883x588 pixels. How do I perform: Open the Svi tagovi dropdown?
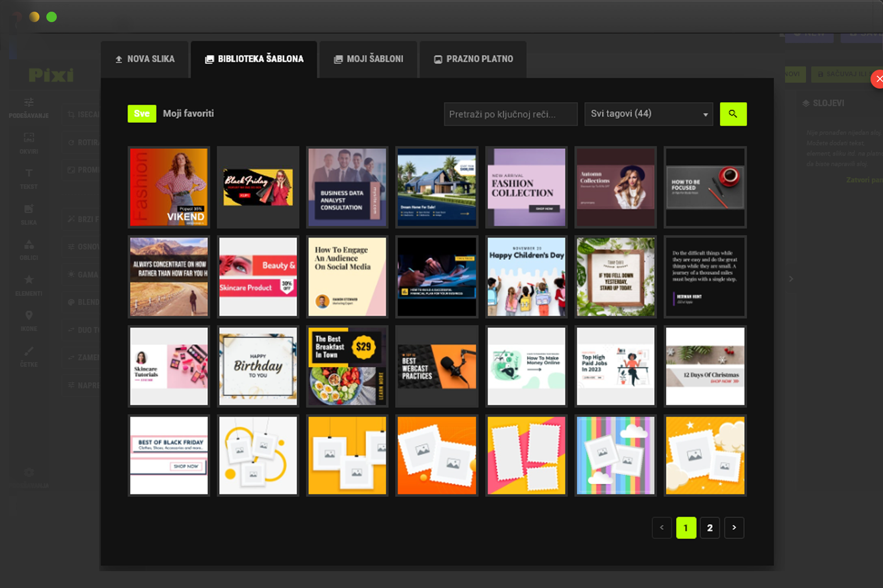[x=648, y=114]
